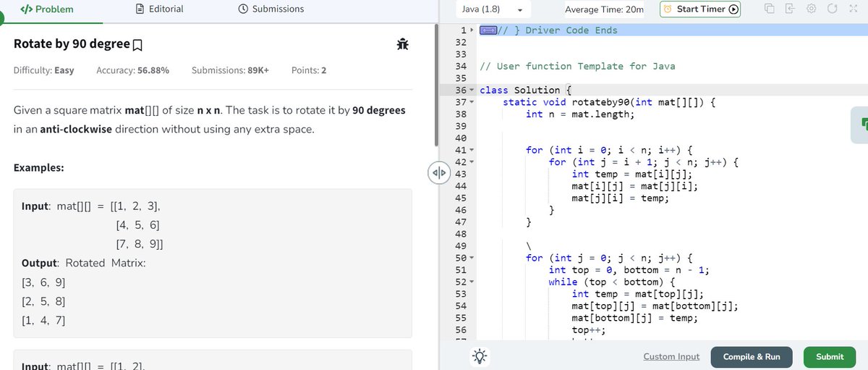Click the int n = mat.length; line
Screen dimensions: 868x370
[x=580, y=114]
